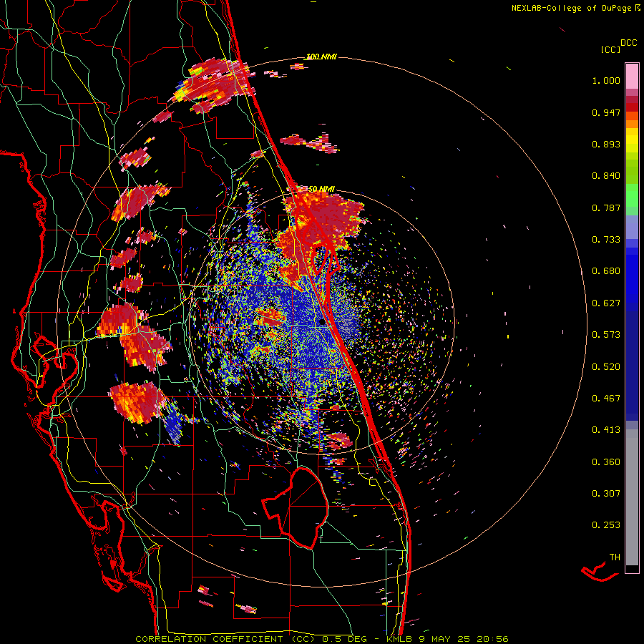The height and width of the screenshot is (644, 644).
Task: Click the DCC label above the scale
Action: (629, 43)
